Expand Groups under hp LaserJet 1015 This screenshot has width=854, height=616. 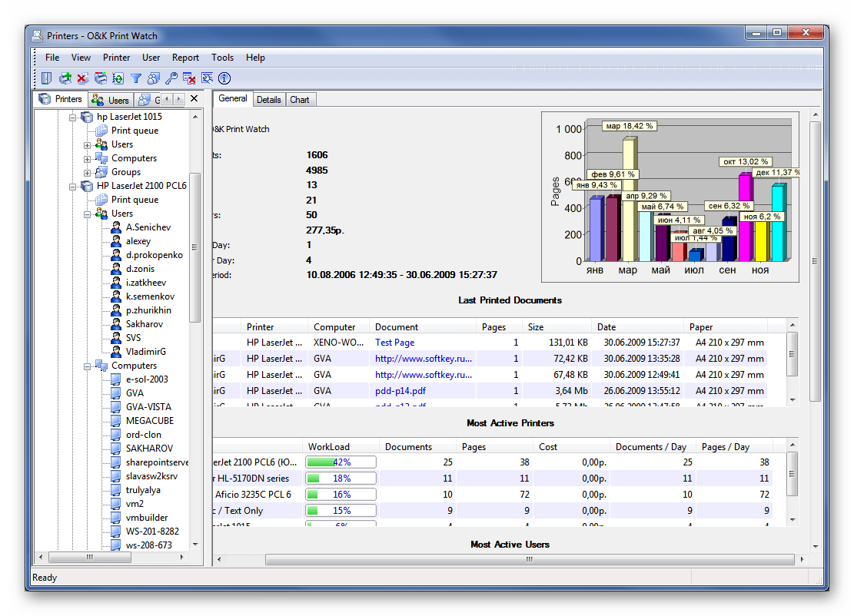[87, 173]
